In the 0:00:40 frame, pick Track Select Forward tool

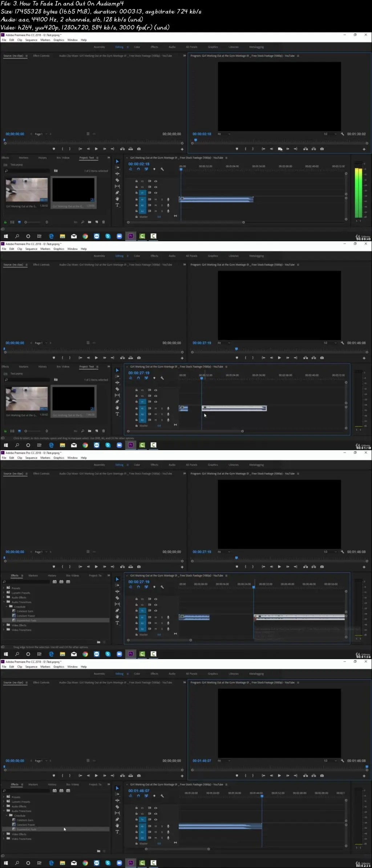point(117,167)
